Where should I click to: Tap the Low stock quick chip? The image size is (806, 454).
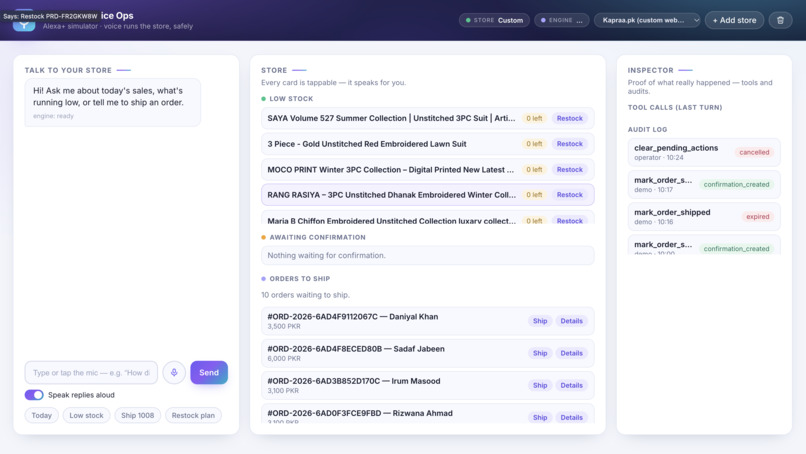click(86, 415)
